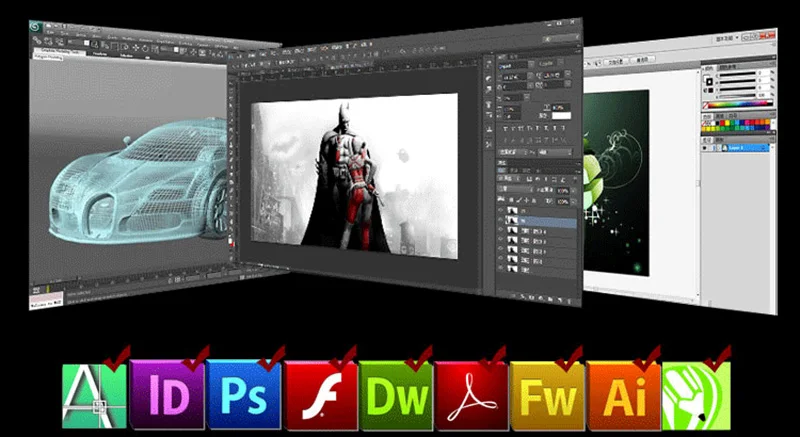Choose the red swatch in Illustrator swatches panel
The width and height of the screenshot is (800, 437).
722,123
